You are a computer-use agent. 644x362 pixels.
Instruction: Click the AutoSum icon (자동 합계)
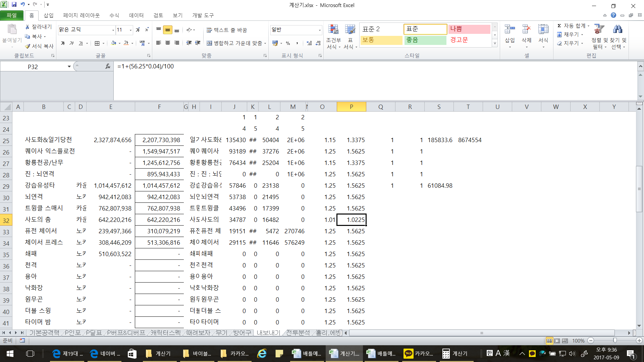point(559,26)
